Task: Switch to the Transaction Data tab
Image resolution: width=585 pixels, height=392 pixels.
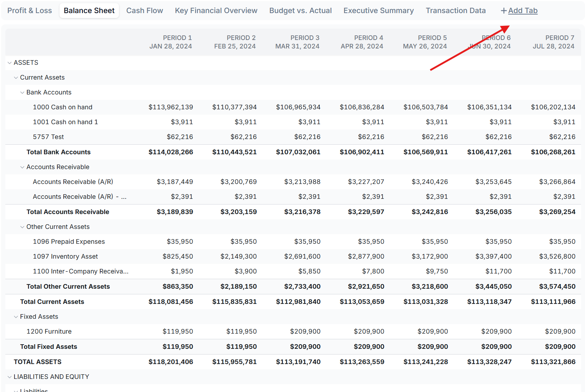Action: (456, 11)
